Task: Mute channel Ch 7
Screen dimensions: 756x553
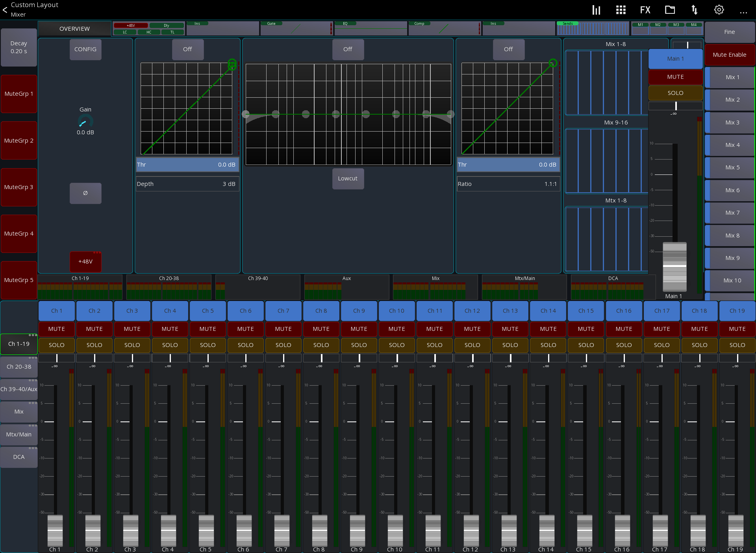Action: 283,329
